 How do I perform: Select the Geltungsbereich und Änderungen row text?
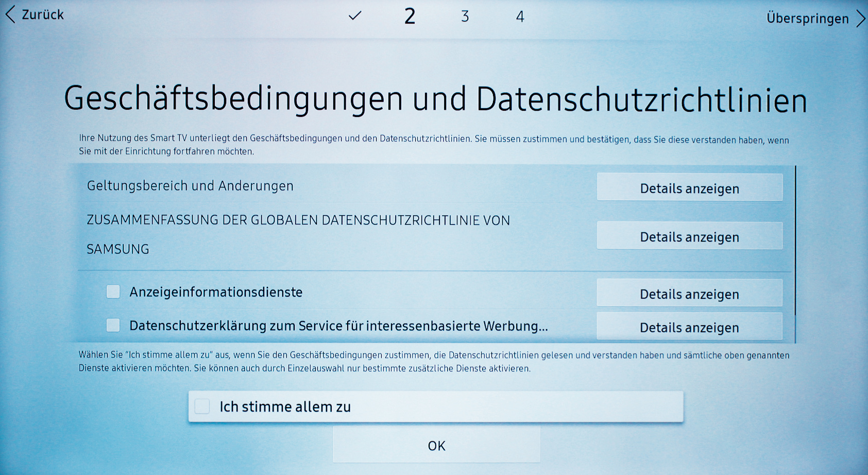[190, 186]
